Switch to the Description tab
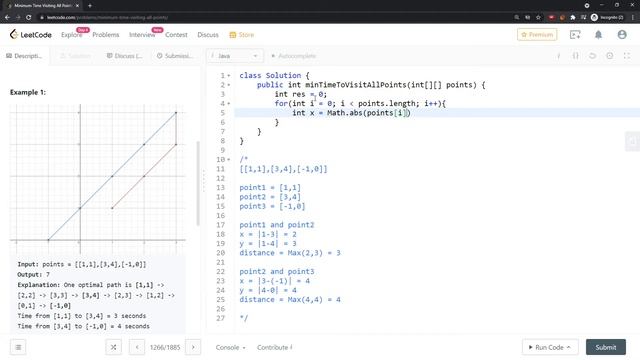Screen dimensions: 640x360 [x=24, y=56]
